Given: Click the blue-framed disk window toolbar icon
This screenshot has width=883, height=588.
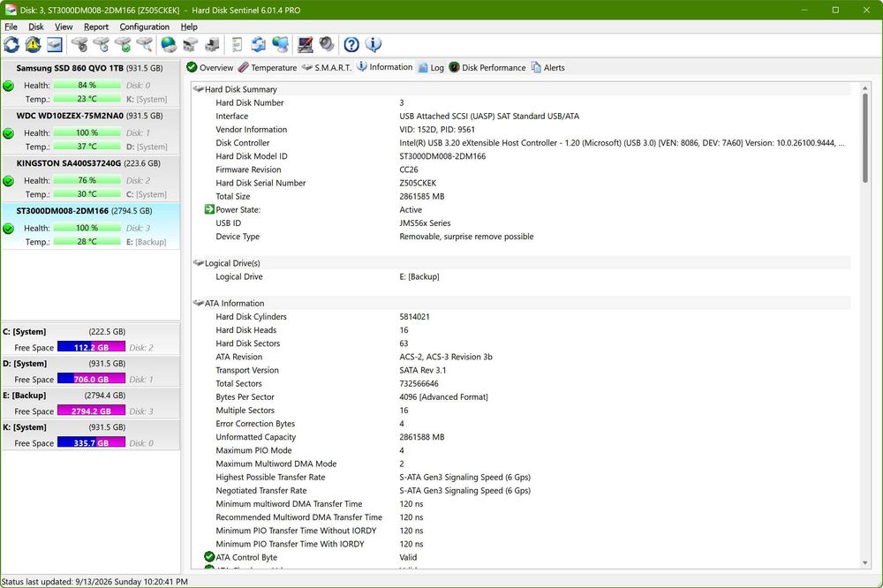Looking at the screenshot, I should 55,44.
